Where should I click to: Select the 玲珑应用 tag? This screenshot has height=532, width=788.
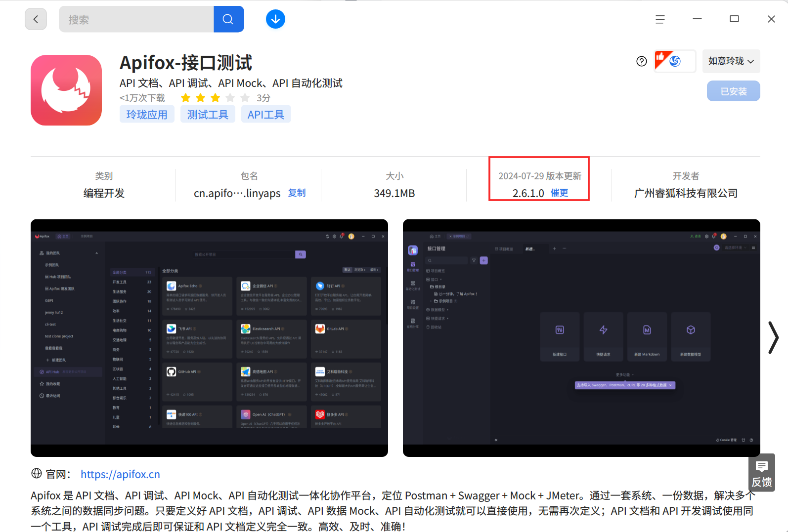pyautogui.click(x=147, y=115)
